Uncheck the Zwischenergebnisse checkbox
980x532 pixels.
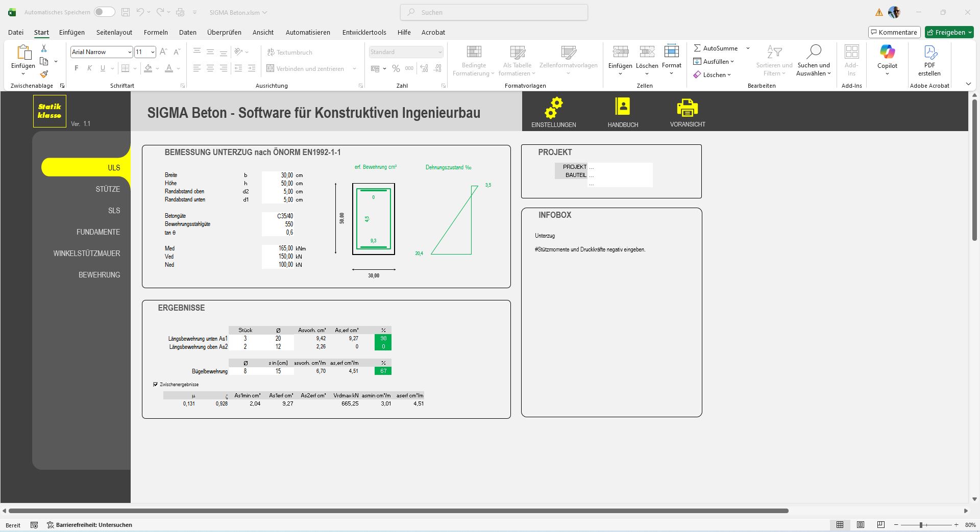[x=156, y=384]
